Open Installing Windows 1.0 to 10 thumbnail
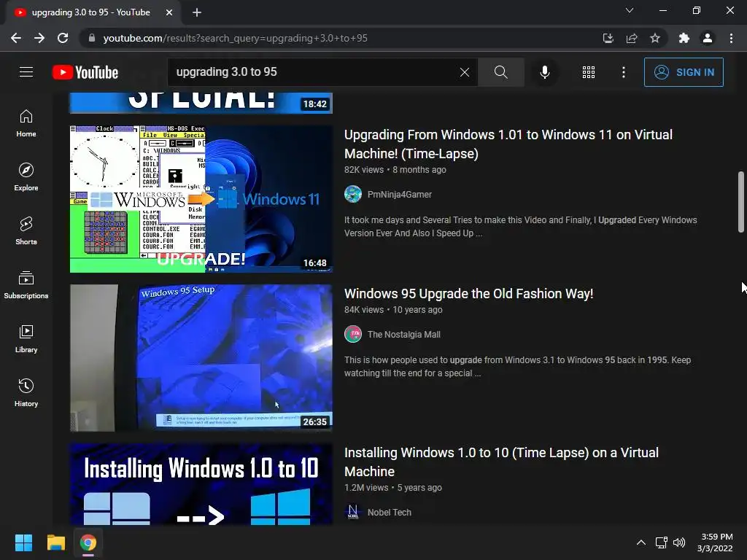The image size is (747, 560). click(201, 484)
